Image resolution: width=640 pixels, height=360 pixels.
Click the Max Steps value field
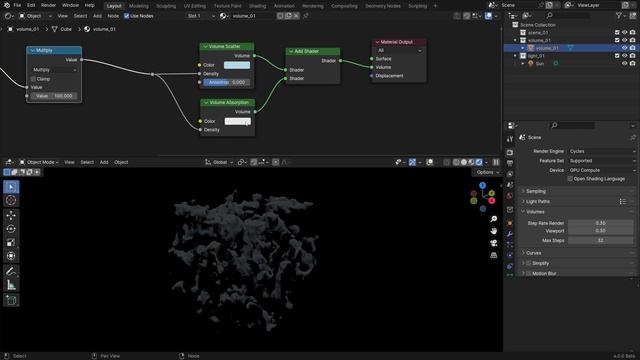coord(600,240)
